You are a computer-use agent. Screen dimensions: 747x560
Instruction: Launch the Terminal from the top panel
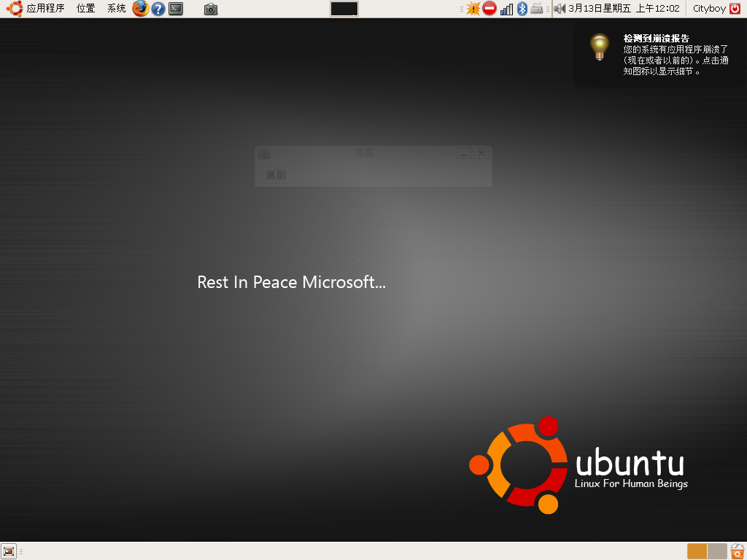[x=176, y=9]
